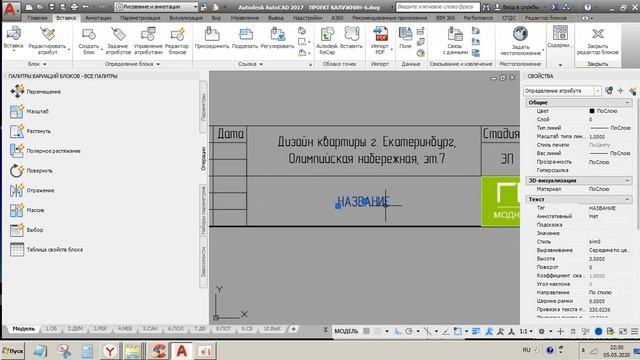Select Таблица свойств блока action
This screenshot has height=360, width=640.
pyautogui.click(x=46, y=249)
